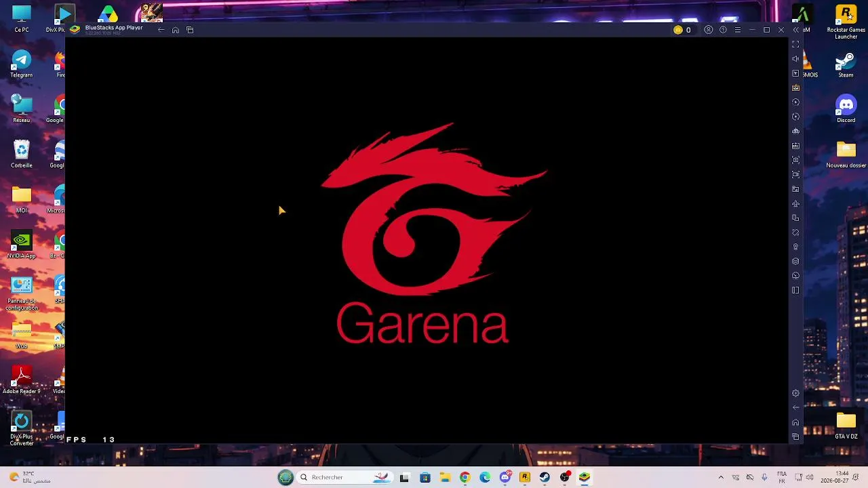Open Steam from the taskbar
868x488 pixels.
point(545,477)
